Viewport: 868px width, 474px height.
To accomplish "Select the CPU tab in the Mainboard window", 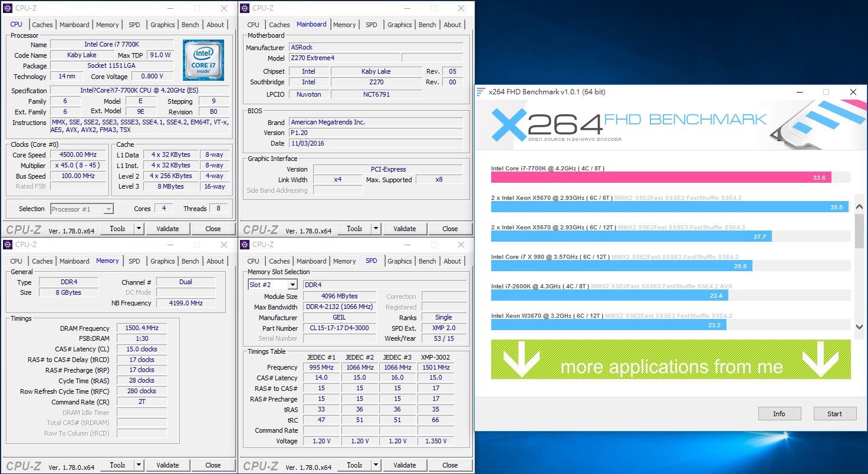I will click(x=254, y=25).
